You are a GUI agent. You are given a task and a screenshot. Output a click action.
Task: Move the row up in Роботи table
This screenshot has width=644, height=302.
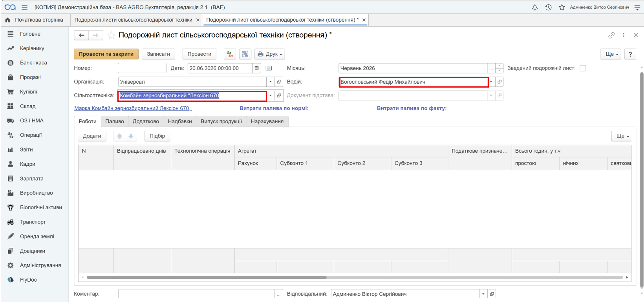[x=119, y=136]
